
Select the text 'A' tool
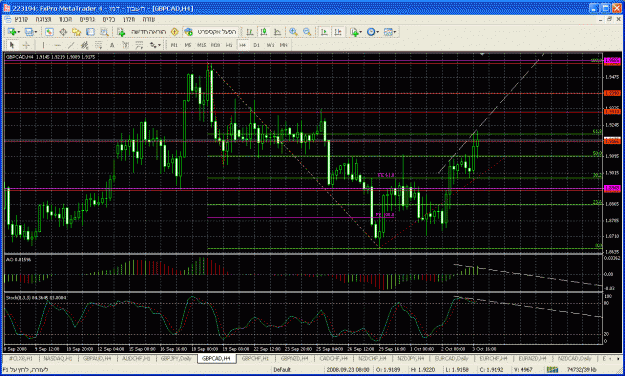click(x=112, y=45)
